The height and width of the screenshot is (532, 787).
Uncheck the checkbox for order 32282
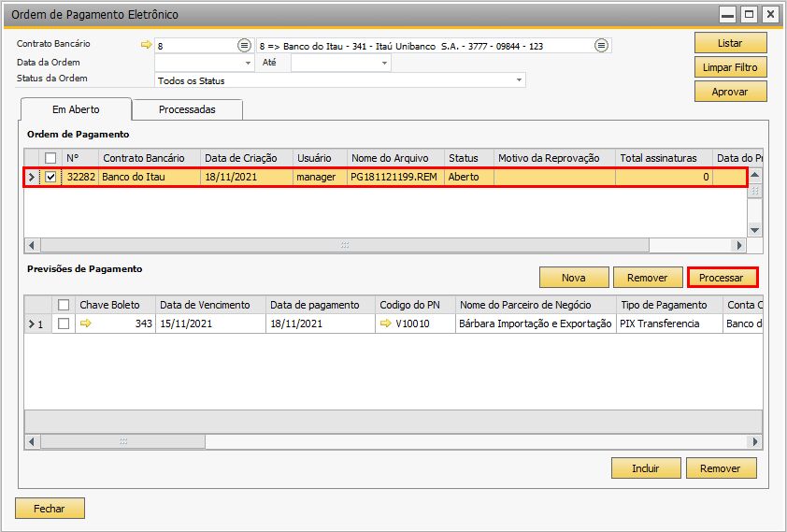tap(50, 177)
